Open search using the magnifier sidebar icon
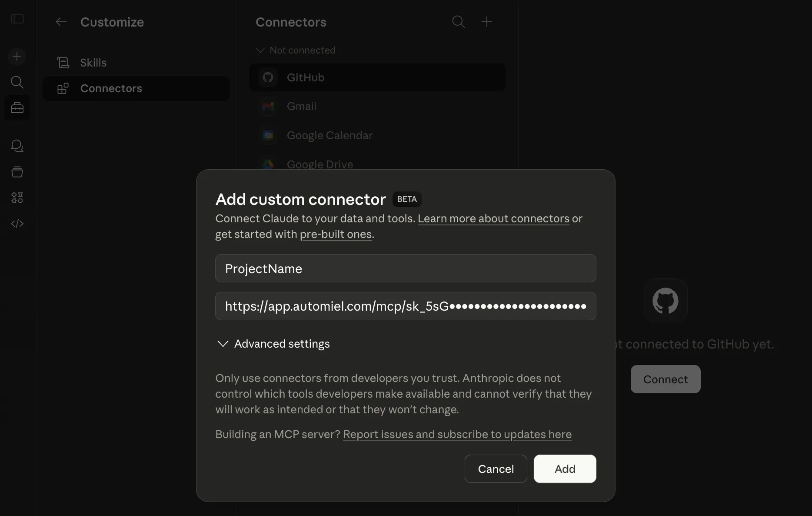 (x=17, y=82)
